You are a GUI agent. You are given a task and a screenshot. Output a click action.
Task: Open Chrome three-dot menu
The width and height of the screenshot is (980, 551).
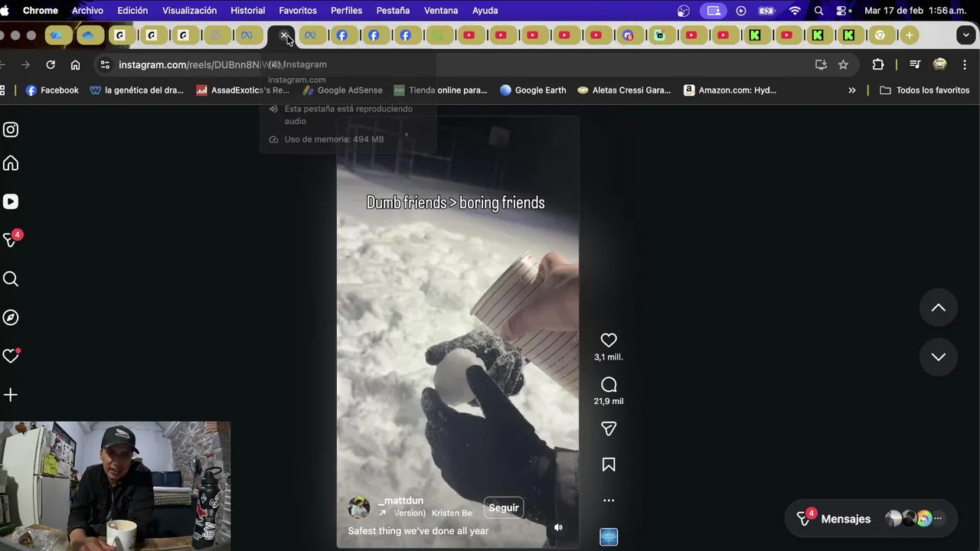click(965, 65)
